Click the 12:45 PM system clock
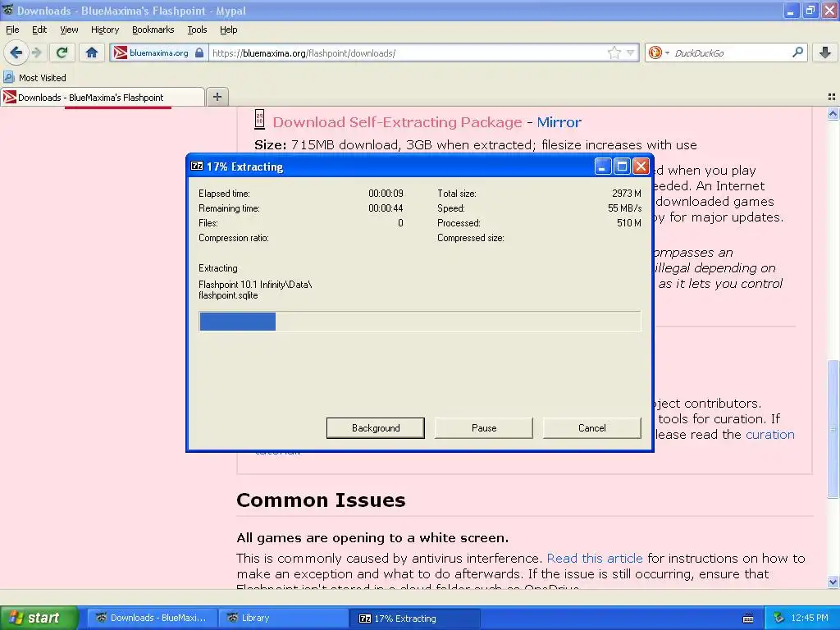This screenshot has height=630, width=840. tap(810, 618)
